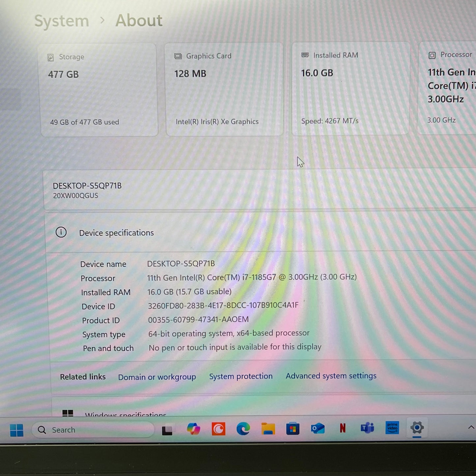The height and width of the screenshot is (476, 476).
Task: Click the Device specifications info icon
Action: (61, 232)
